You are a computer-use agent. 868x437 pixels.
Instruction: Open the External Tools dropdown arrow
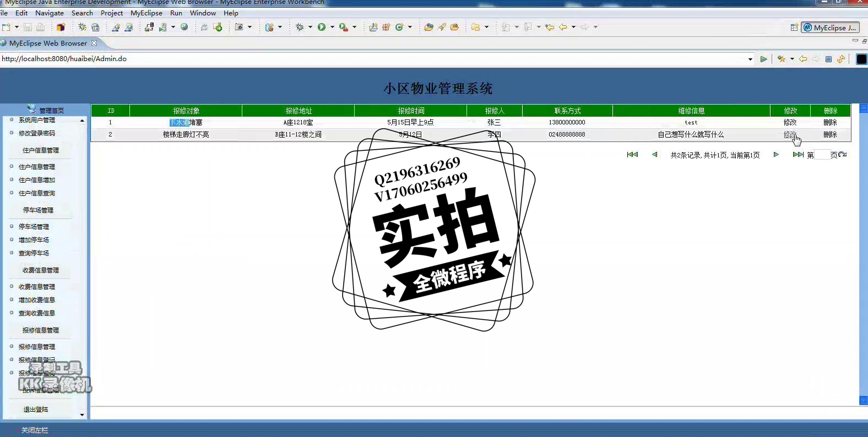click(x=354, y=27)
